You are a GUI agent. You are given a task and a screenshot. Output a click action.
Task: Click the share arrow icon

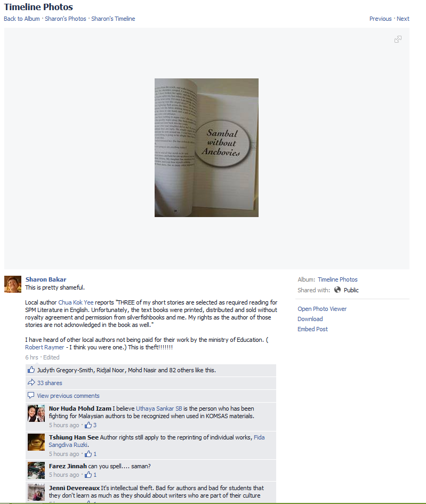pyautogui.click(x=31, y=382)
